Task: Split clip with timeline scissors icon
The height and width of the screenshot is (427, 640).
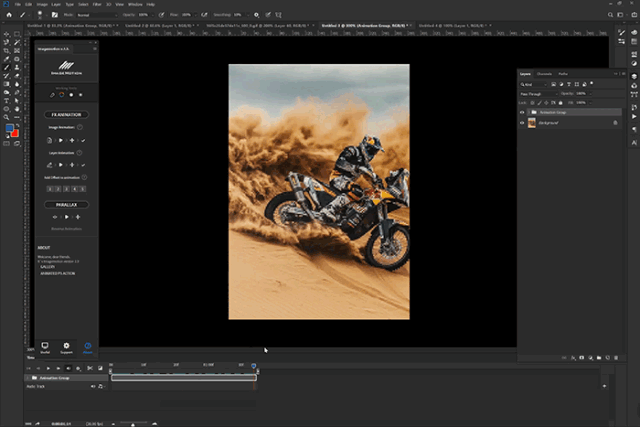Action: pyautogui.click(x=88, y=368)
